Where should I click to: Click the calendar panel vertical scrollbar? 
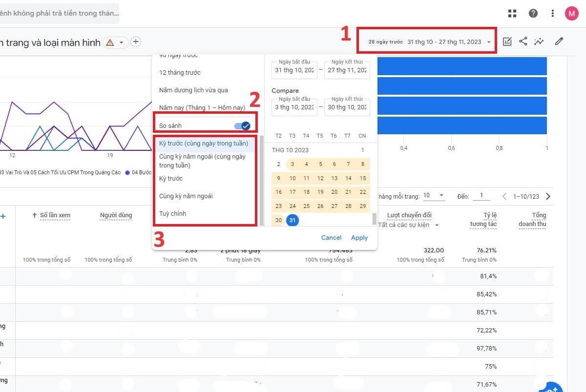(x=375, y=219)
